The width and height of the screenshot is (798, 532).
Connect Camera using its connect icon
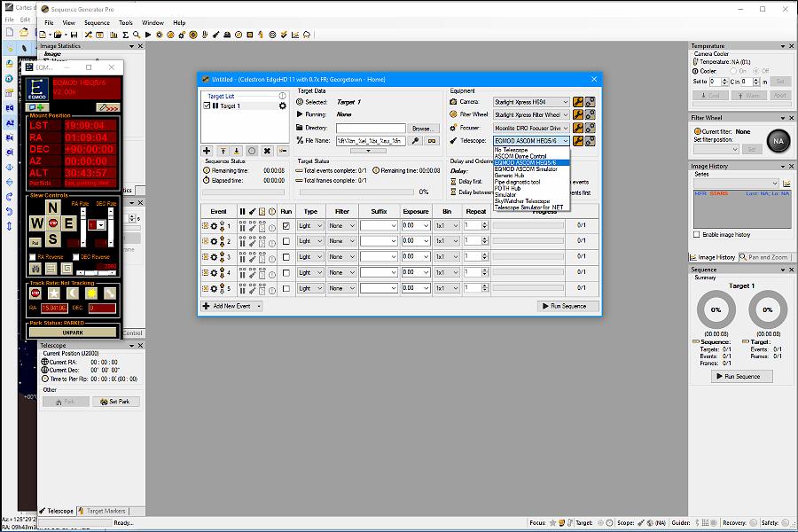[x=590, y=102]
